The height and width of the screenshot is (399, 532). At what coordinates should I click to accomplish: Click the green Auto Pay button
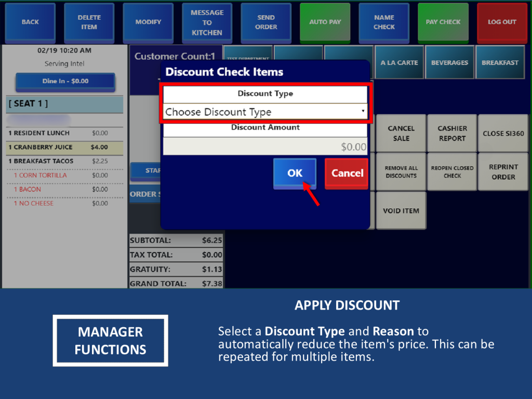325,22
